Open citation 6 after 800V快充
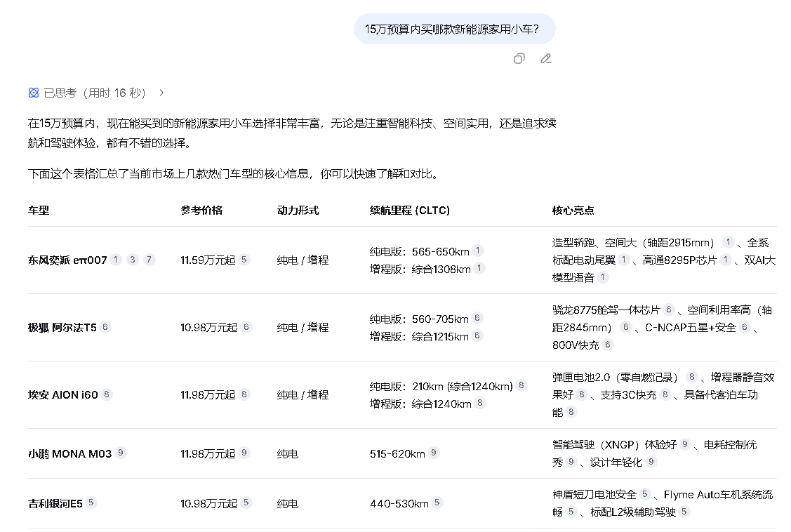 click(608, 345)
